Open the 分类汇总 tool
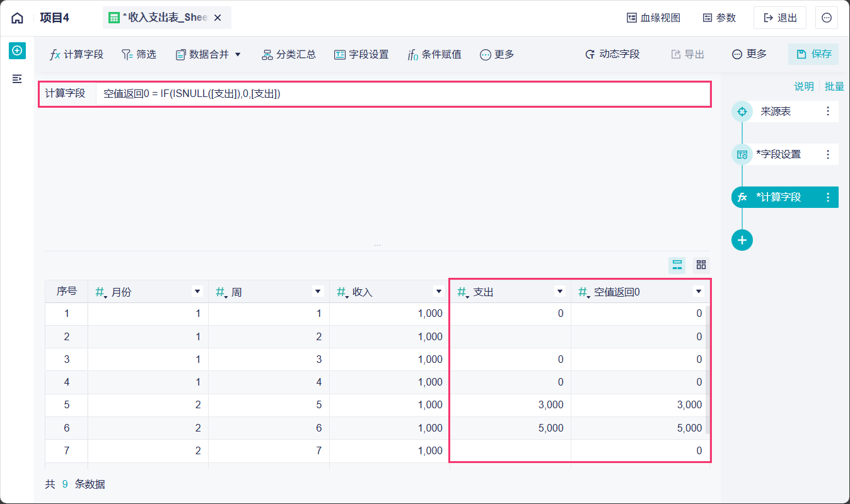Image resolution: width=850 pixels, height=504 pixels. click(x=288, y=54)
